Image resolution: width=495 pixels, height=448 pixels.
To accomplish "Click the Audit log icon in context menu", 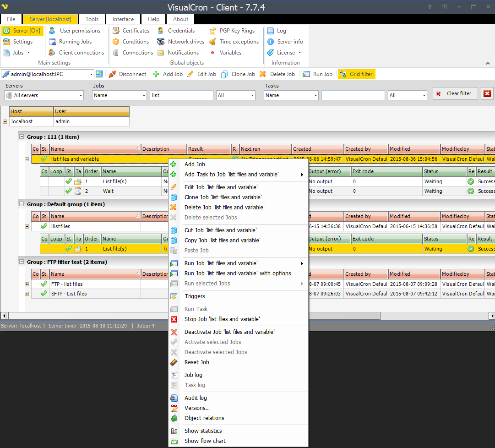I will [x=174, y=398].
